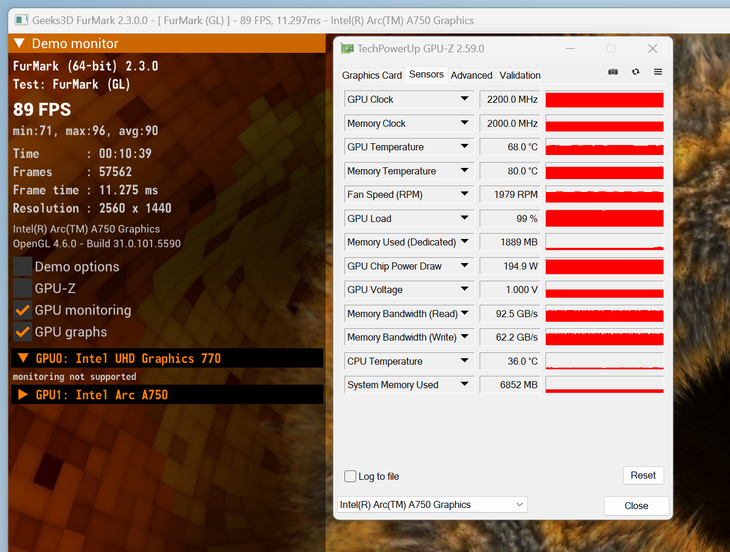Click the 36.0 °C CPU temperature value
This screenshot has height=552, width=730.
(x=510, y=361)
